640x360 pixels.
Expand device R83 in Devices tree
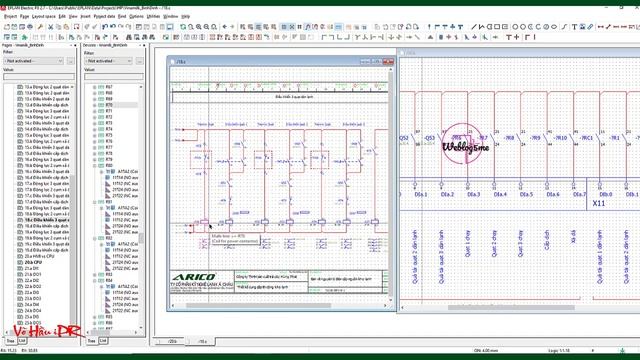pyautogui.click(x=95, y=275)
